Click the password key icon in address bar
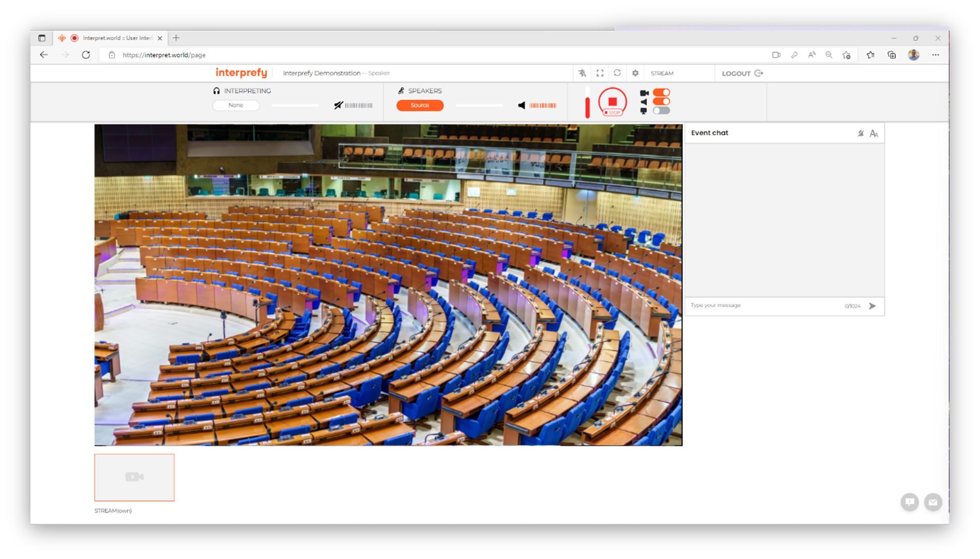 point(794,55)
